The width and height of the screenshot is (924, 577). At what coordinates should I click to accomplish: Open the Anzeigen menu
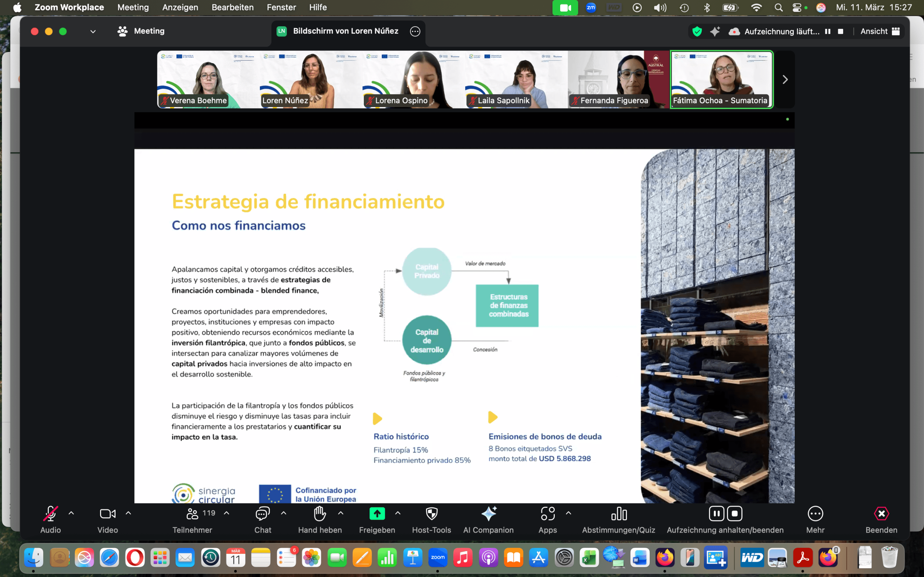coord(180,7)
